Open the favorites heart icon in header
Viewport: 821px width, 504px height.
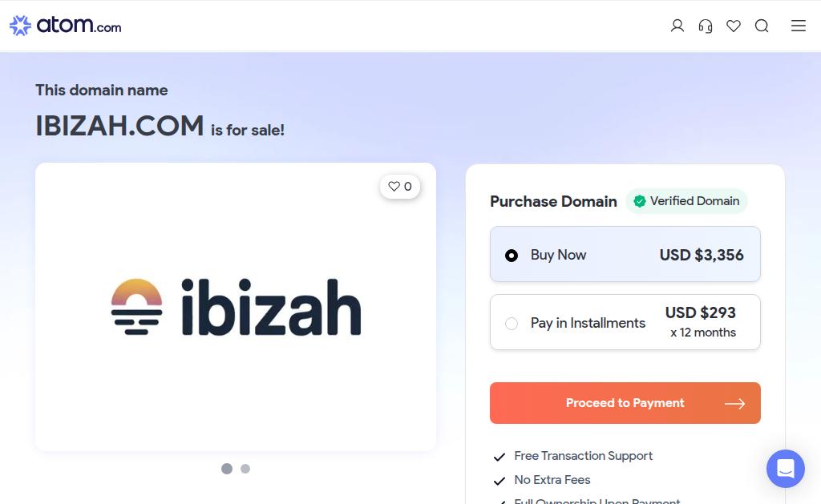[734, 26]
